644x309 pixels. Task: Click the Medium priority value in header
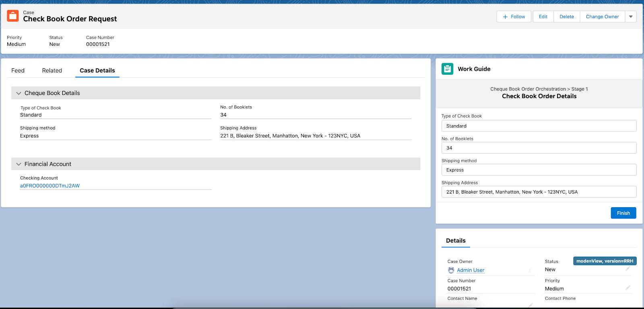tap(17, 44)
